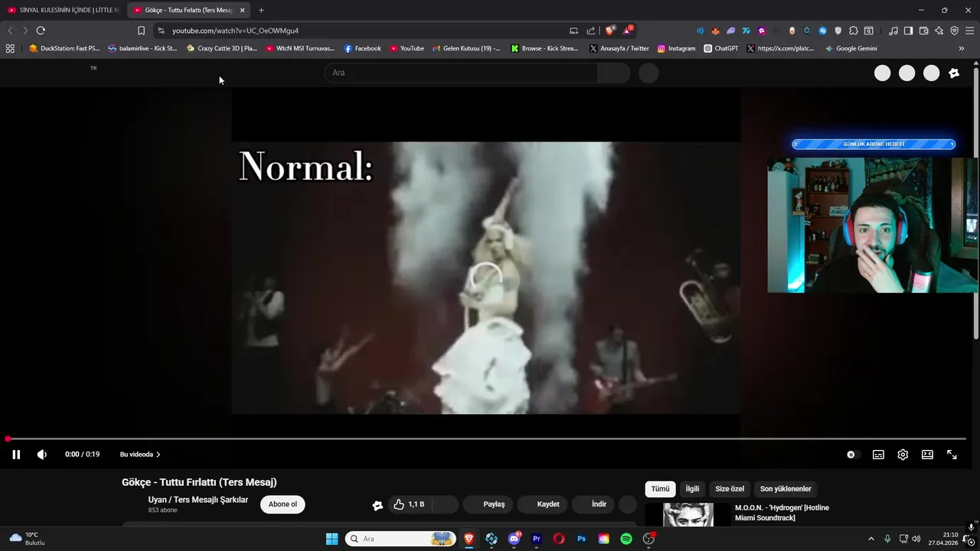This screenshot has width=980, height=551.
Task: Select the Size özel filter chip
Action: click(x=730, y=489)
